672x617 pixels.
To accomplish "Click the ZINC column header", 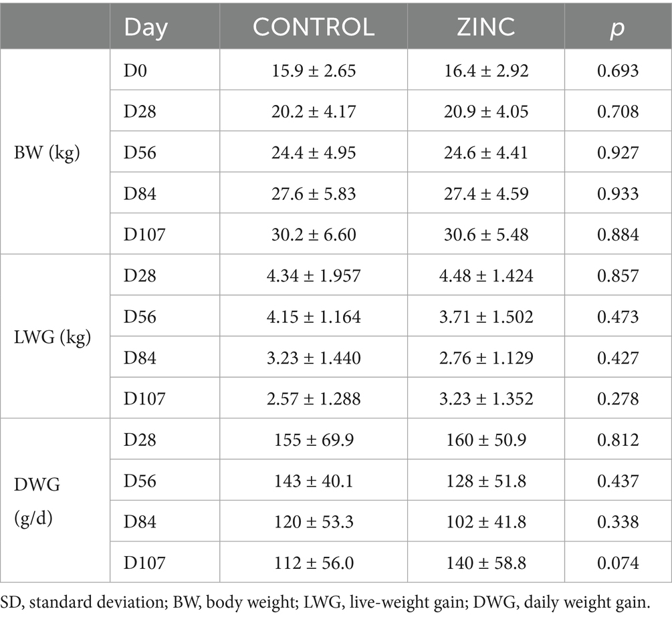I will (486, 27).
